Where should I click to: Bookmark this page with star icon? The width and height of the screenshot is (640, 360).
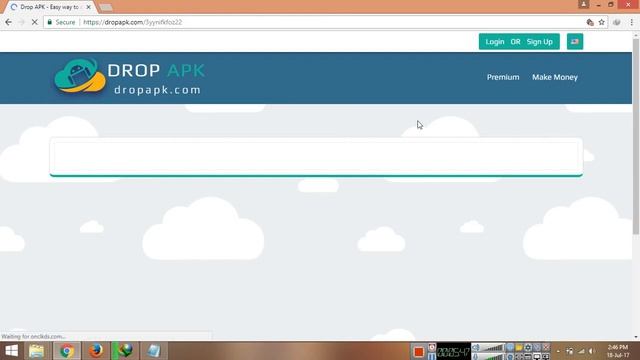pos(601,22)
